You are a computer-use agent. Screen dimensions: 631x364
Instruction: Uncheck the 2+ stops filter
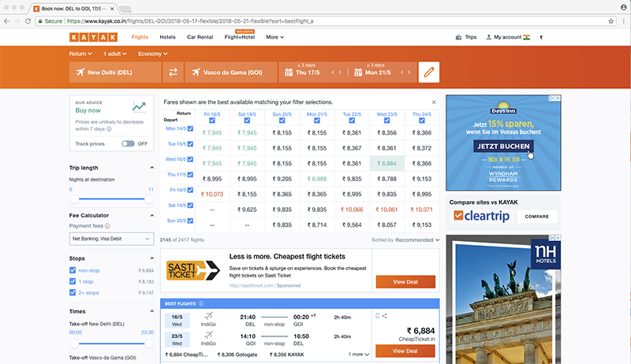coord(73,292)
